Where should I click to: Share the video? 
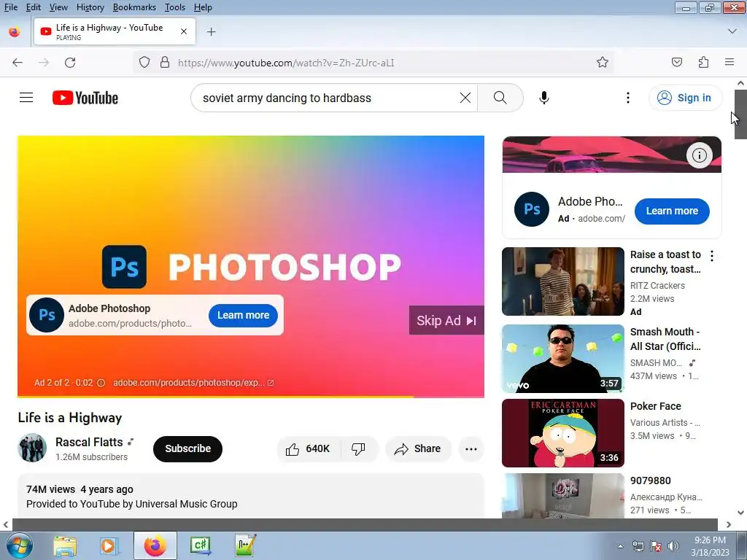[418, 448]
